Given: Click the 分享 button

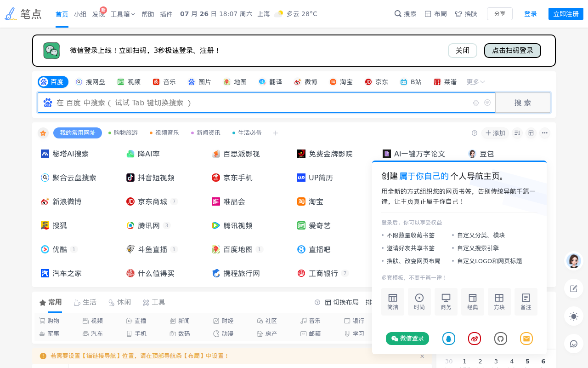Looking at the screenshot, I should [x=500, y=14].
